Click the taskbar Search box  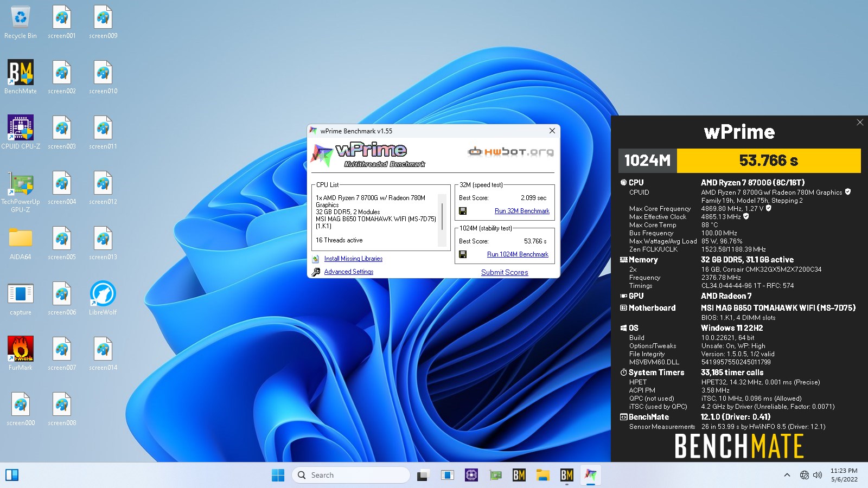tap(350, 475)
